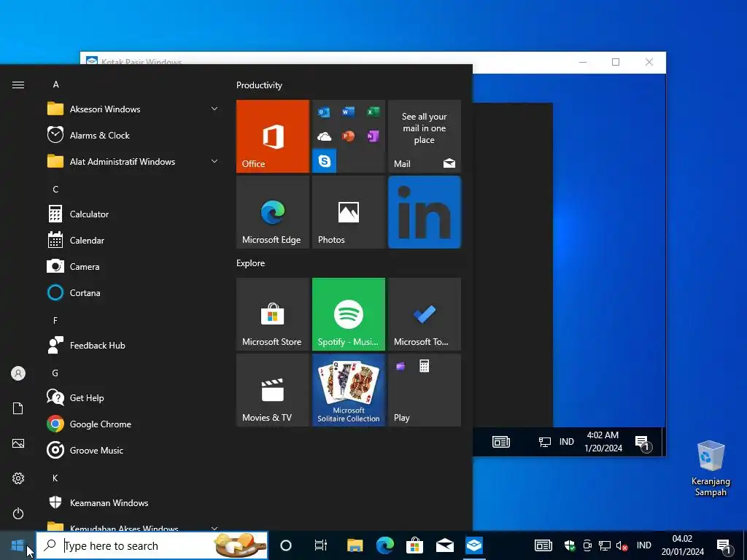Launch Outlook from the small Office tiles
Image resolution: width=747 pixels, height=560 pixels.
(325, 112)
